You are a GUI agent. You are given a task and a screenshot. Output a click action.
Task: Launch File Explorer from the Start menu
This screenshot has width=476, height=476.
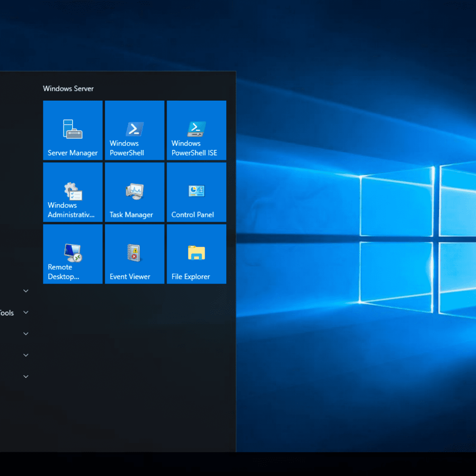[196, 254]
